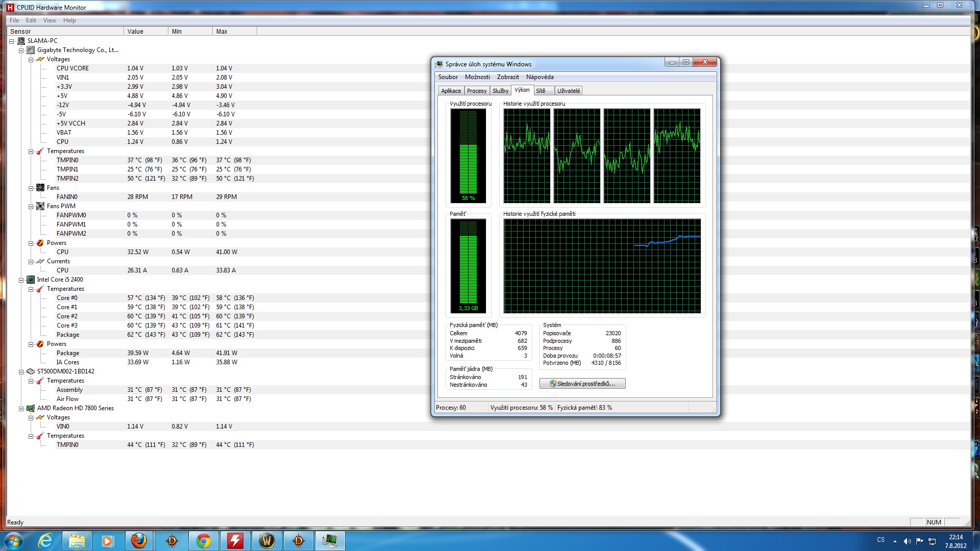Click the Fans category icon
Screen dimensions: 980x551
(40, 188)
